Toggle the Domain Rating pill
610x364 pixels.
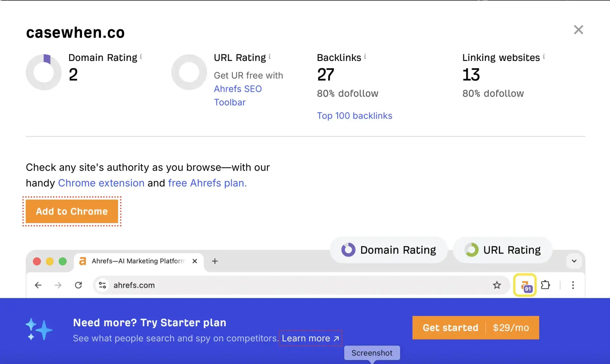[389, 250]
